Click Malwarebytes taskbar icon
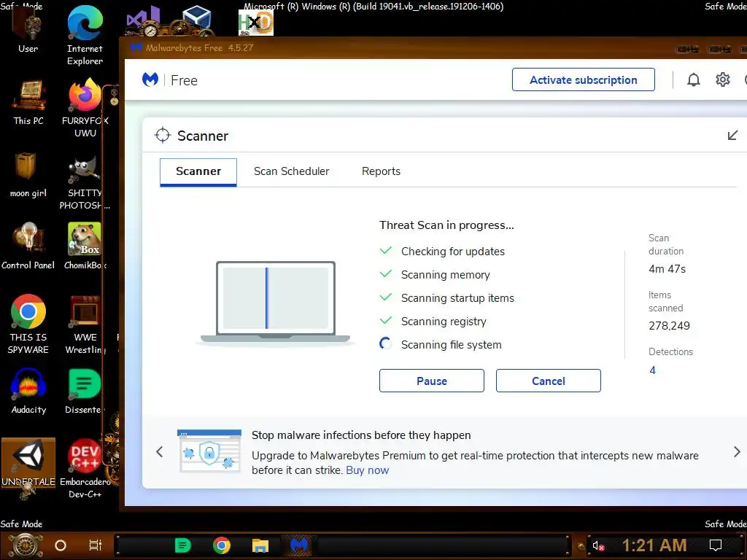 click(x=298, y=545)
